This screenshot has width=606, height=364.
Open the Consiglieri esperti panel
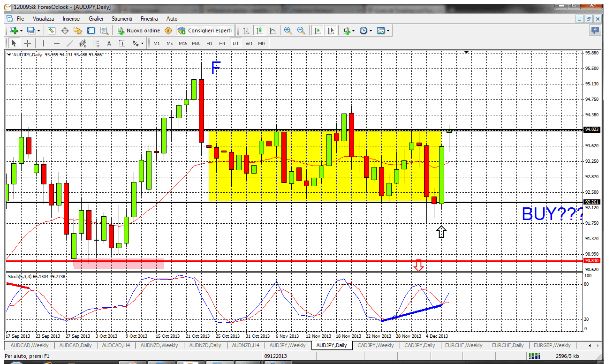tap(205, 30)
